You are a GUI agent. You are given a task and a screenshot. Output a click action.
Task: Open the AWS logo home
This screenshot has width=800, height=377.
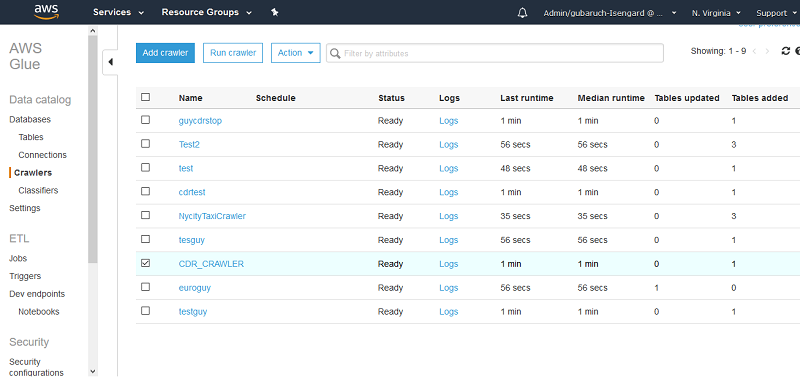[x=46, y=12]
